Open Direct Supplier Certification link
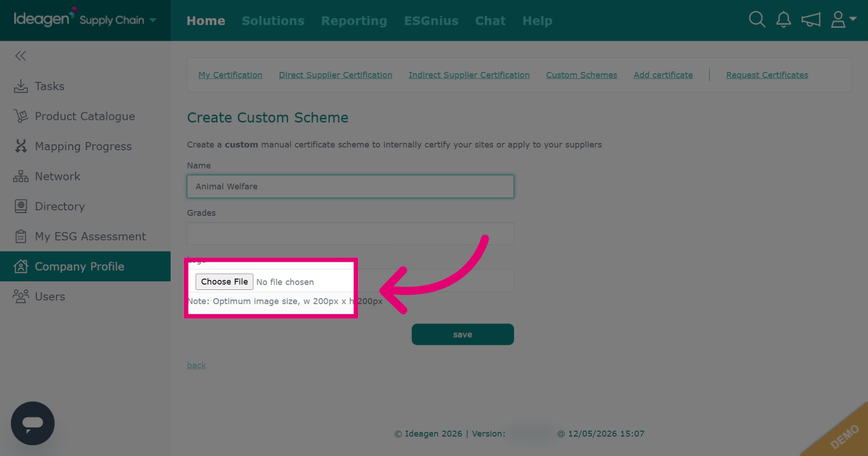This screenshot has width=868, height=456. [x=335, y=75]
